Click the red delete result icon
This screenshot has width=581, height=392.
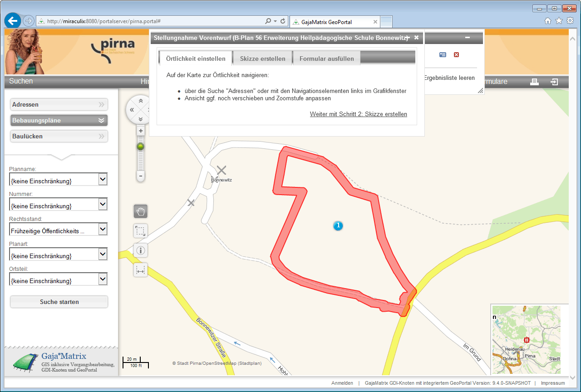click(x=457, y=55)
